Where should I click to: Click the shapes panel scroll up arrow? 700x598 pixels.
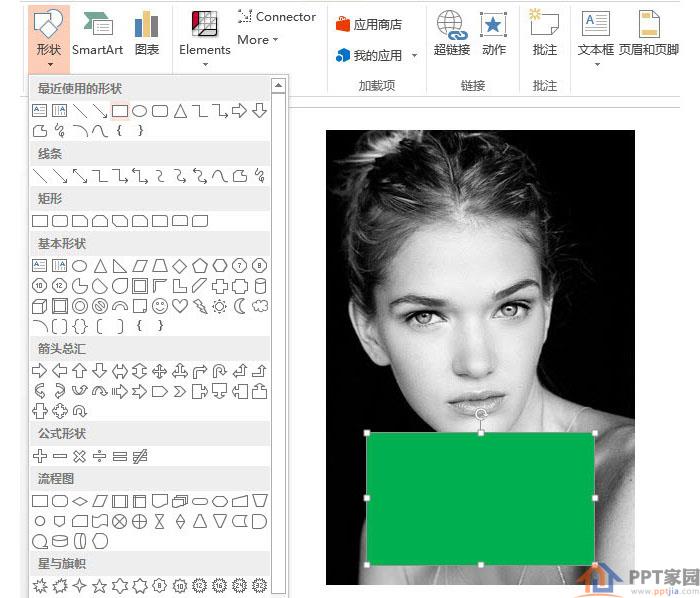(x=279, y=85)
